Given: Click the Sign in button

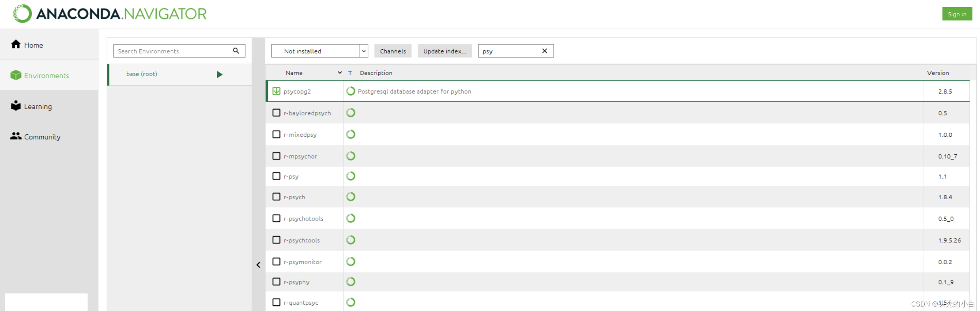Looking at the screenshot, I should [x=957, y=14].
